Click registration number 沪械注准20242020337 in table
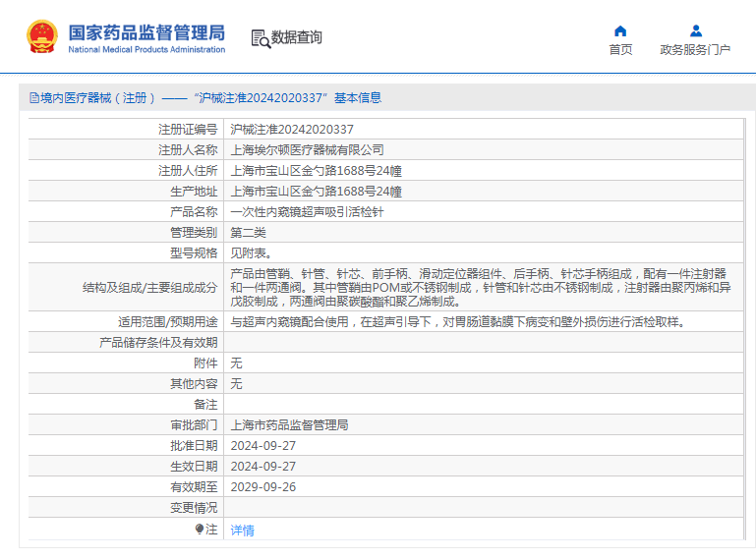 [x=292, y=129]
